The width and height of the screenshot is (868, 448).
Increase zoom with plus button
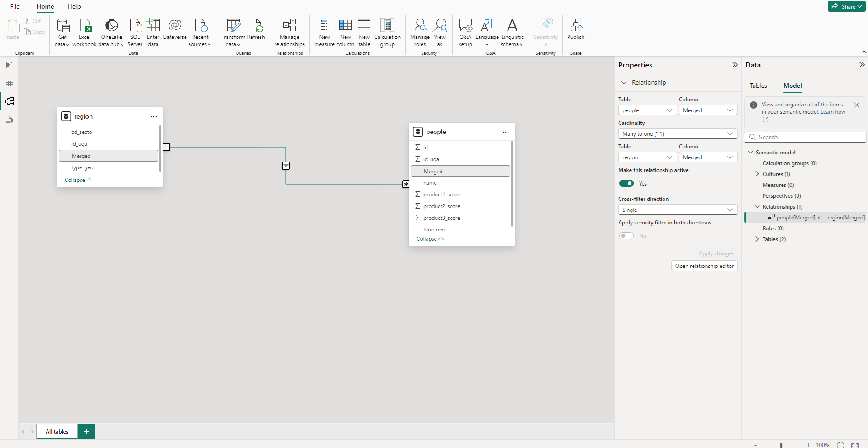[x=808, y=445]
